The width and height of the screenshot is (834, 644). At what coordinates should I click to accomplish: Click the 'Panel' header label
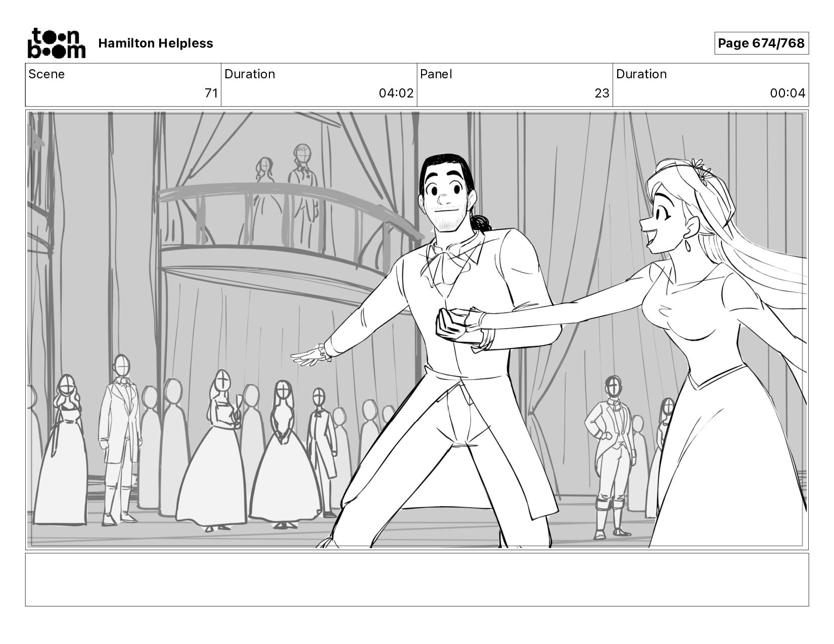point(436,74)
